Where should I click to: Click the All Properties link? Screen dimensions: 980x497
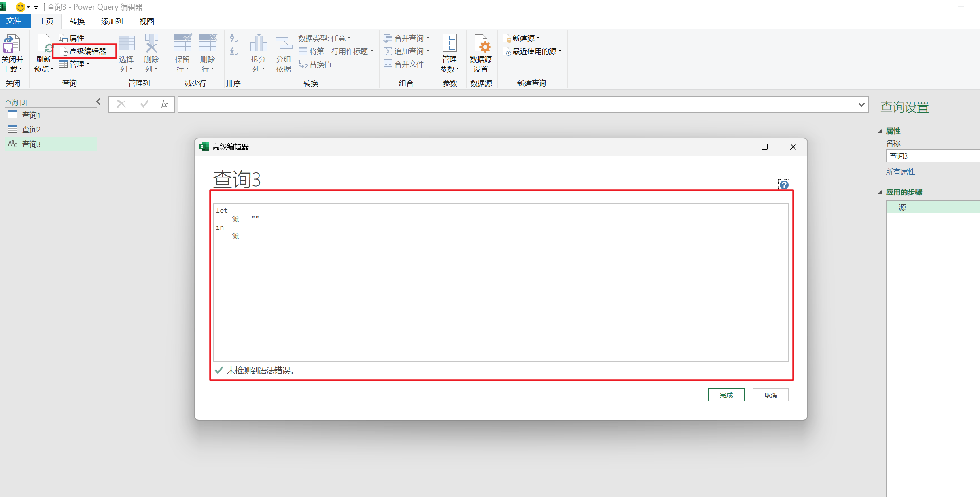click(x=900, y=172)
